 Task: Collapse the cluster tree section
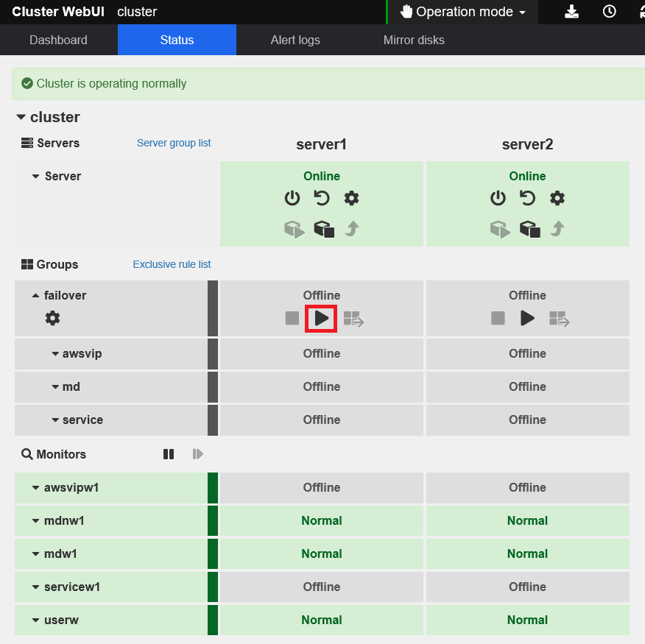click(x=21, y=118)
